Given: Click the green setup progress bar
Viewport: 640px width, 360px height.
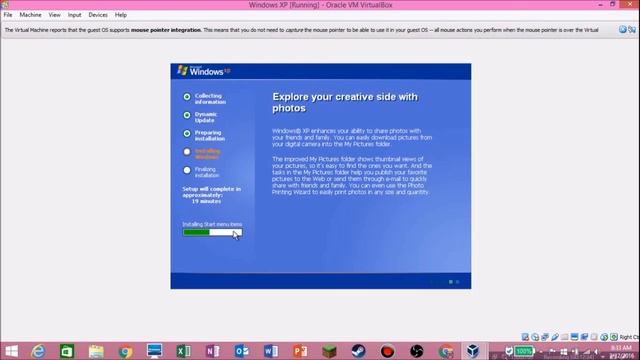Looking at the screenshot, I should [x=212, y=232].
